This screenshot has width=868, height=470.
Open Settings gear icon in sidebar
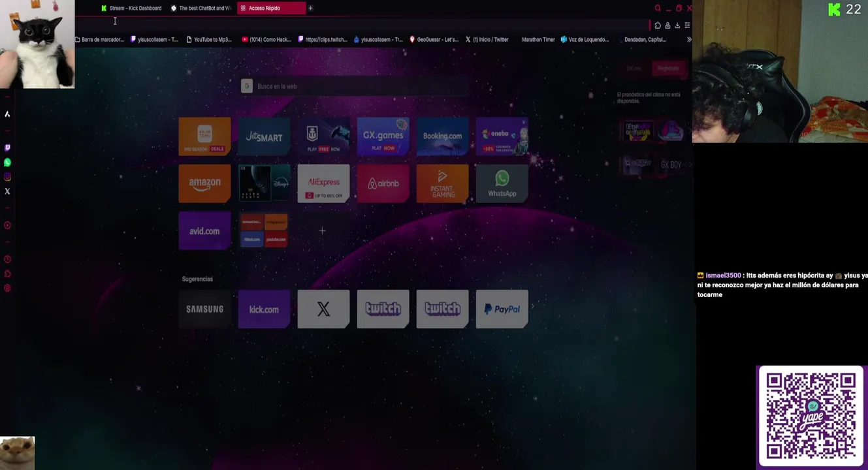click(x=7, y=288)
